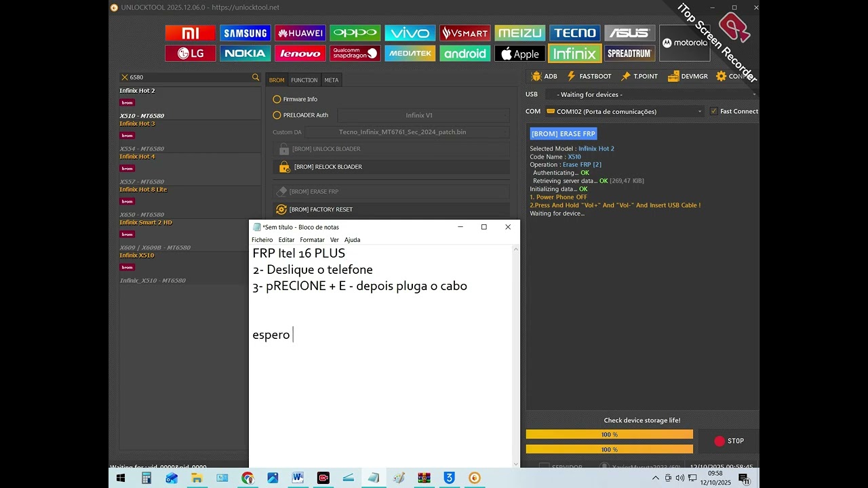Open the Lenovo brand tile
Viewport: 868px width, 488px height.
tap(300, 54)
